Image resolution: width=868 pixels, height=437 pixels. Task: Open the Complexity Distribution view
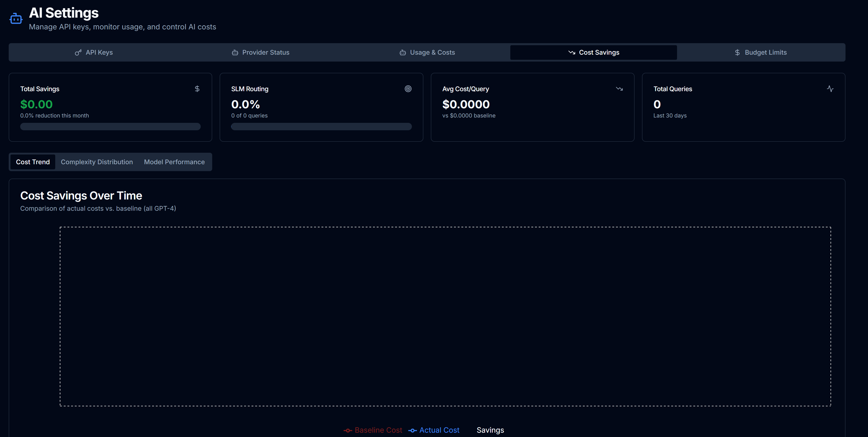[x=97, y=162]
